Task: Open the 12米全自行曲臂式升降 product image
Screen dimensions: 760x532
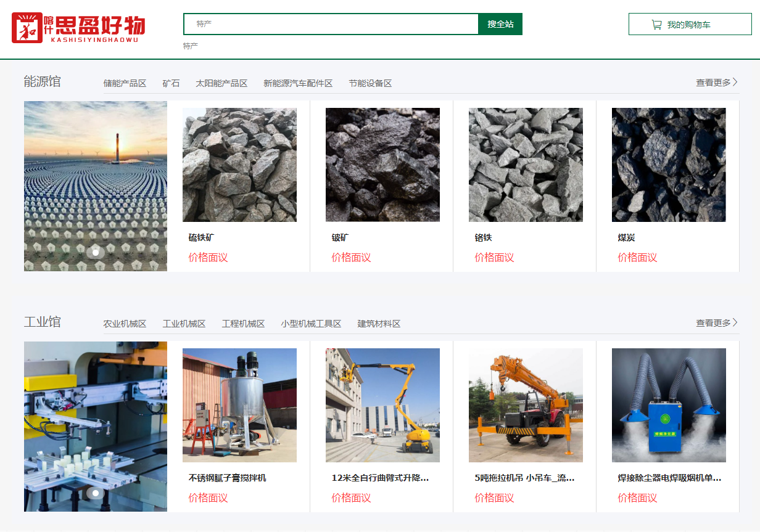Action: (x=382, y=406)
